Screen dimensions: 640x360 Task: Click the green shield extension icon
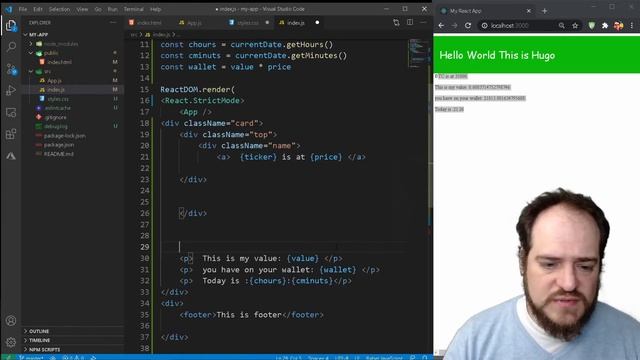591,25
